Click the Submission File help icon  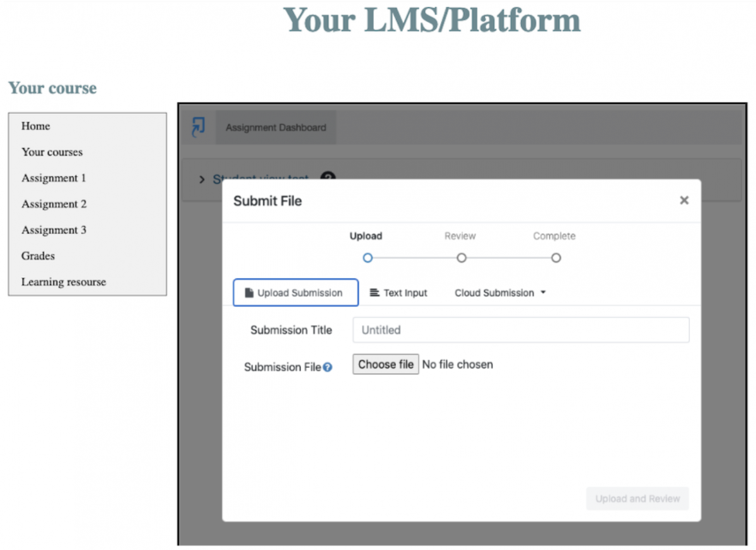coord(328,367)
